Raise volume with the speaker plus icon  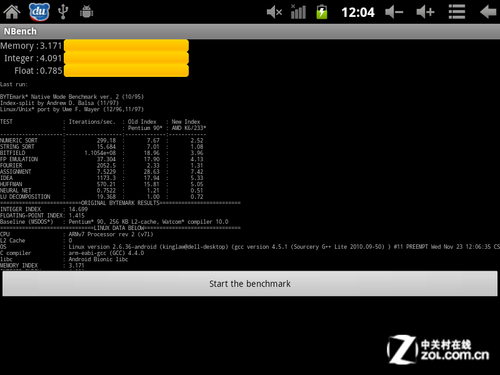[426, 12]
